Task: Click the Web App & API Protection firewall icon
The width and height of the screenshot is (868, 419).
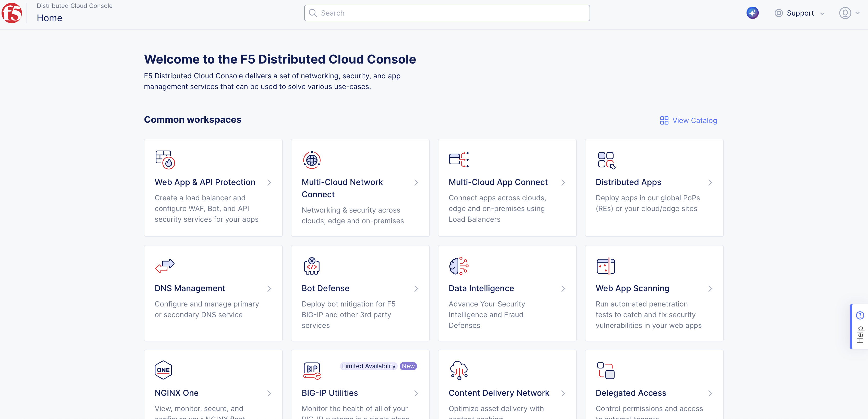Action: click(x=165, y=160)
